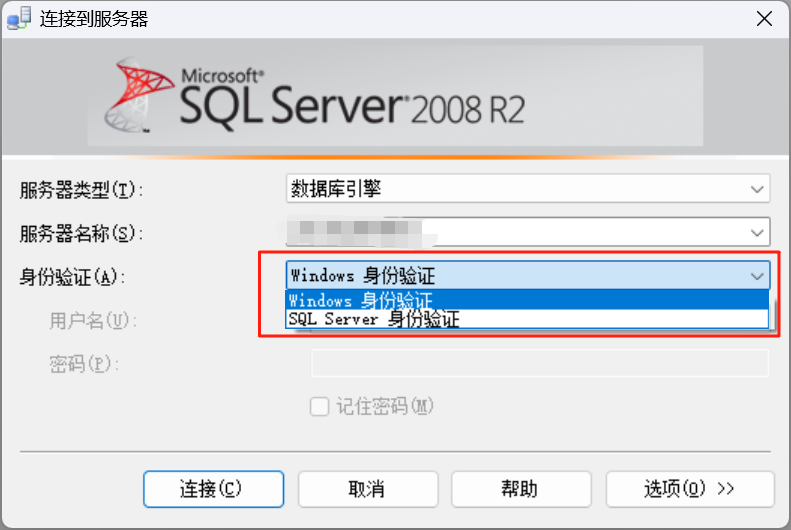The height and width of the screenshot is (530, 791).
Task: Click the 身份验证(A) label
Action: 72,277
